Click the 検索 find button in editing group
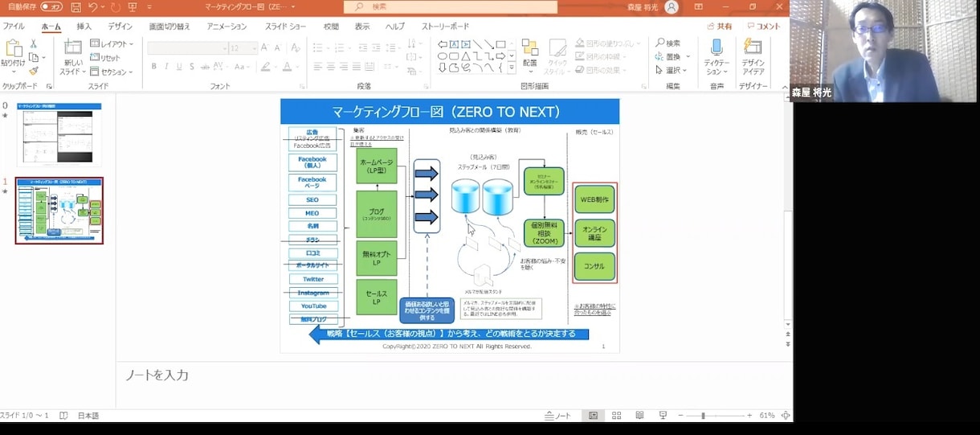Image resolution: width=980 pixels, height=435 pixels. pyautogui.click(x=668, y=43)
